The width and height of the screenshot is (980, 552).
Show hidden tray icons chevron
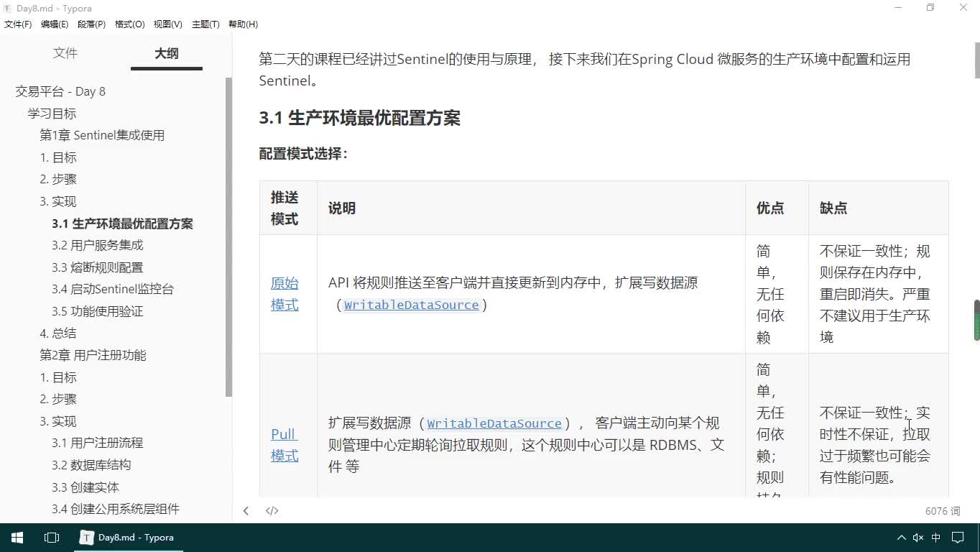point(901,538)
